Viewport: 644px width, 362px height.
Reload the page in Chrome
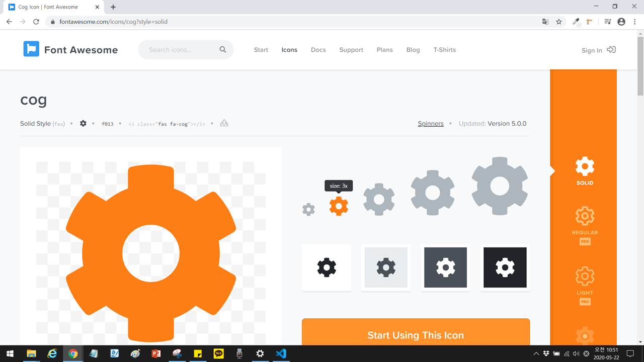[36, 22]
